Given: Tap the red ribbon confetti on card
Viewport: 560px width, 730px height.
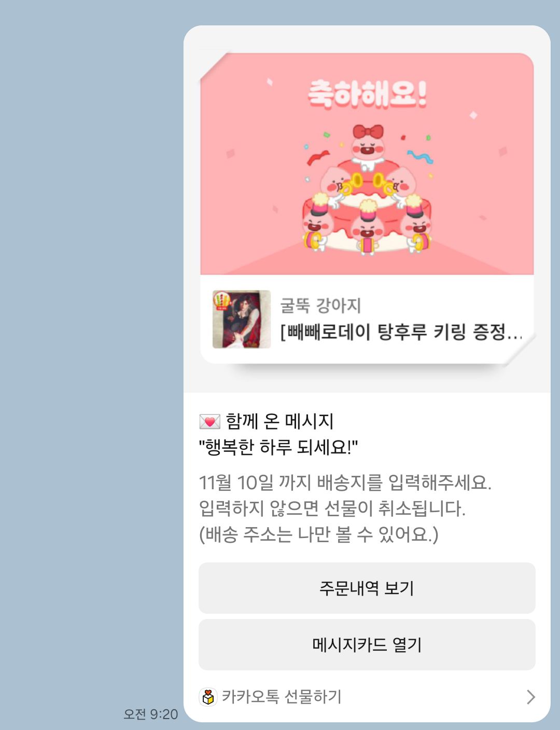Looking at the screenshot, I should click(318, 157).
